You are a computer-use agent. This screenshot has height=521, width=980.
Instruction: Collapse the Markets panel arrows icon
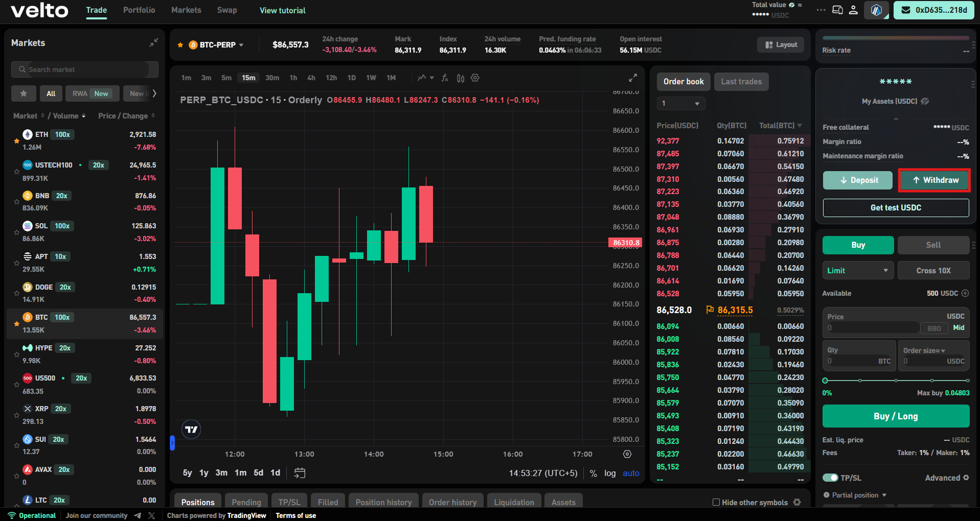tap(153, 43)
